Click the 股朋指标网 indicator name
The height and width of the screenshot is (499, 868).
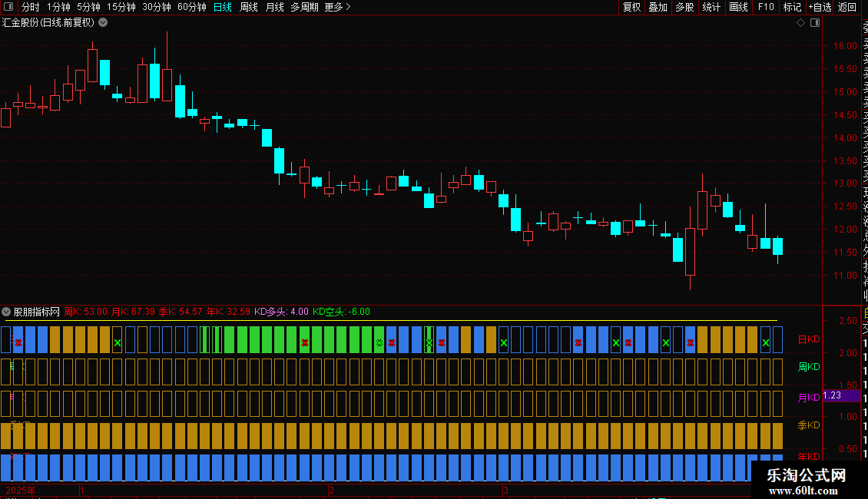[37, 312]
